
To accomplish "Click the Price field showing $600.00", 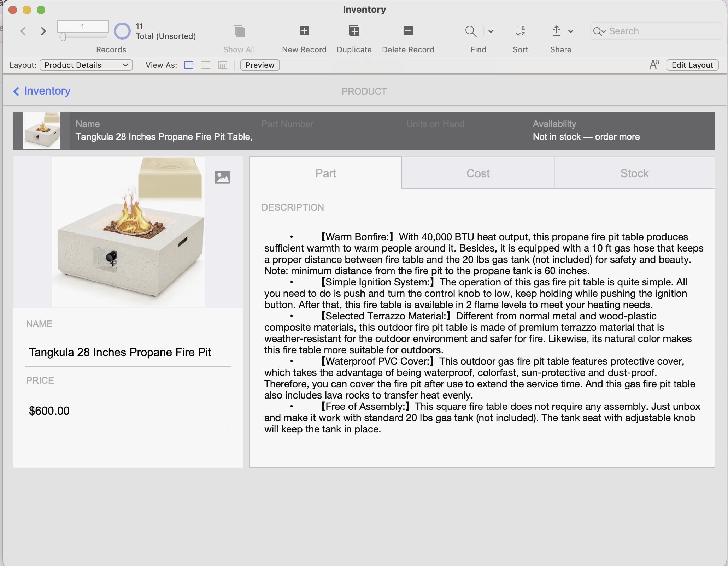I will pyautogui.click(x=128, y=411).
